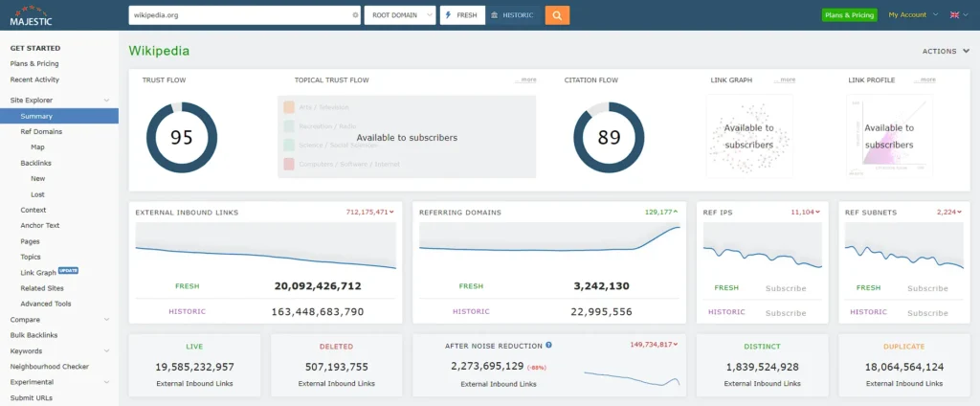Open Backlinks in the sidebar
Viewport: 980px width, 406px height.
tap(35, 163)
